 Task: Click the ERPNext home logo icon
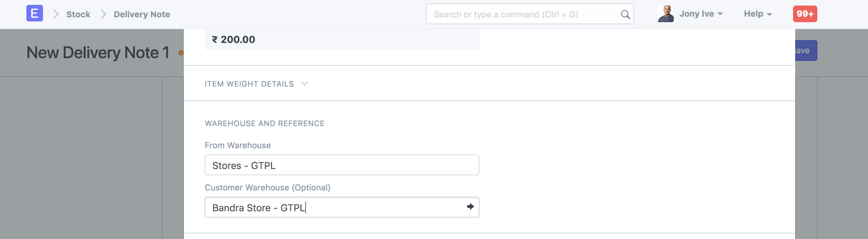(x=35, y=14)
